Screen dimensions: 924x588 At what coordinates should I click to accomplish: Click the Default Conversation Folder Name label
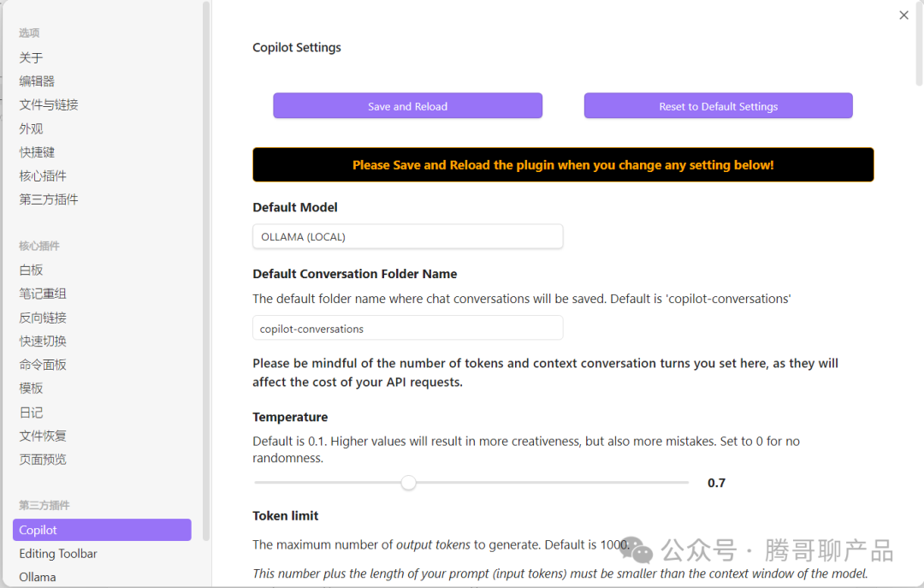click(355, 274)
